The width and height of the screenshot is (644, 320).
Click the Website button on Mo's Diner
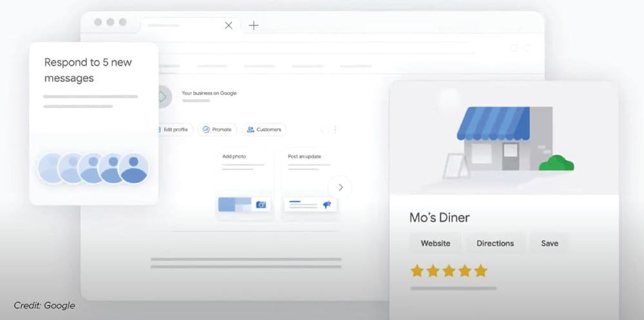pyautogui.click(x=435, y=243)
